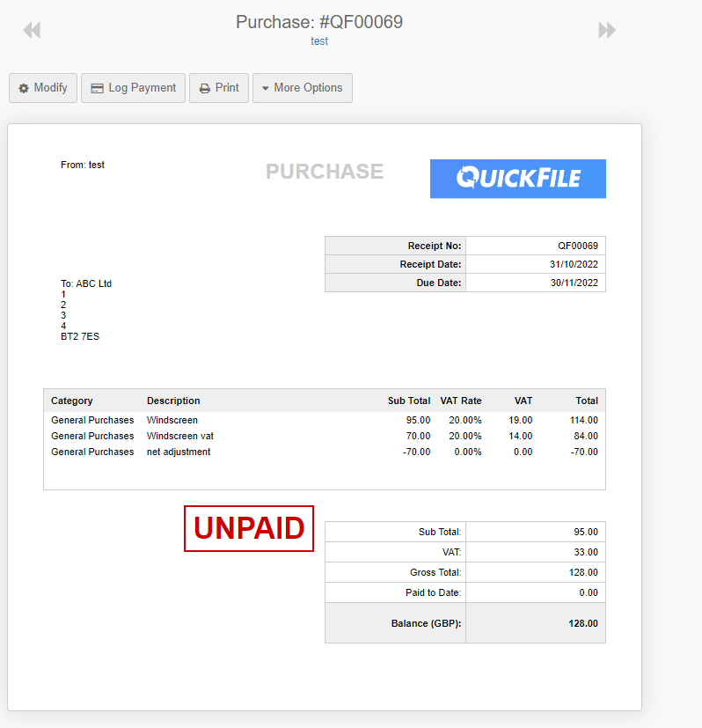
Task: Expand the More Options dropdown
Action: (303, 88)
